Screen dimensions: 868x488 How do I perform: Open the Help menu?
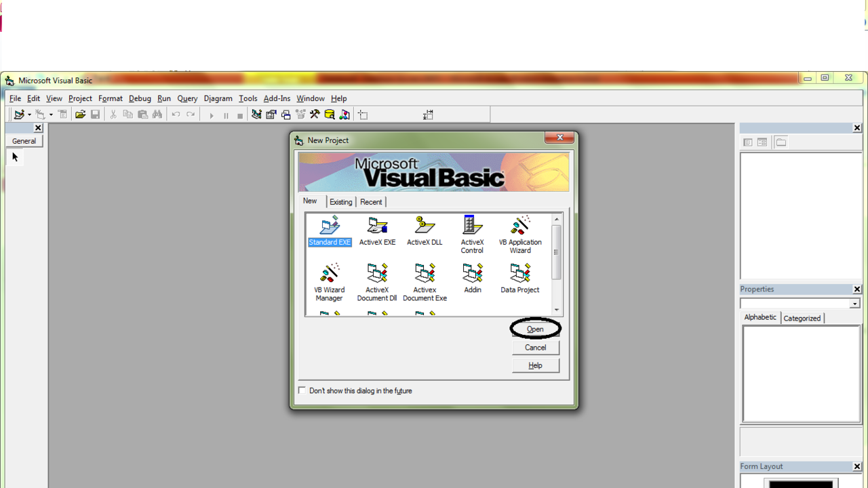[x=338, y=98]
